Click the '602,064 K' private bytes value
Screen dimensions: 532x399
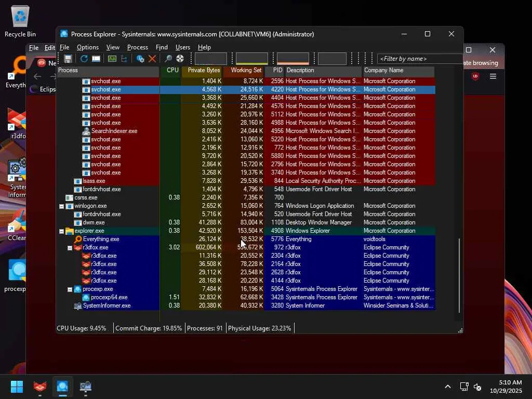pos(209,248)
